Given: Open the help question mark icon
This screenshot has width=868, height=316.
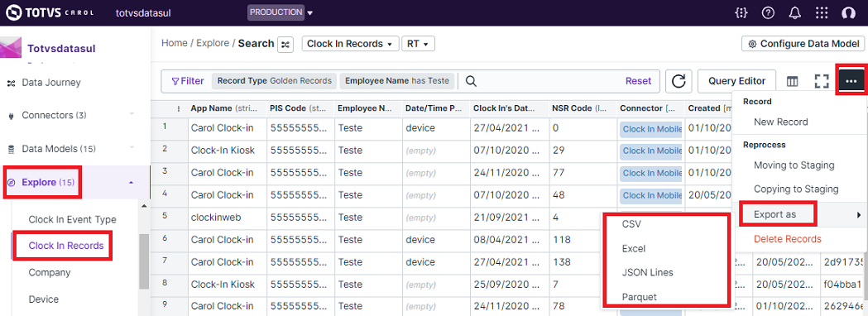Looking at the screenshot, I should (768, 12).
